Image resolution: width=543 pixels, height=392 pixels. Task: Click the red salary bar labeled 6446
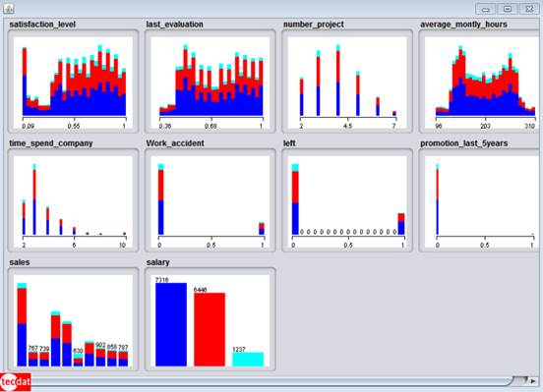pyautogui.click(x=210, y=329)
